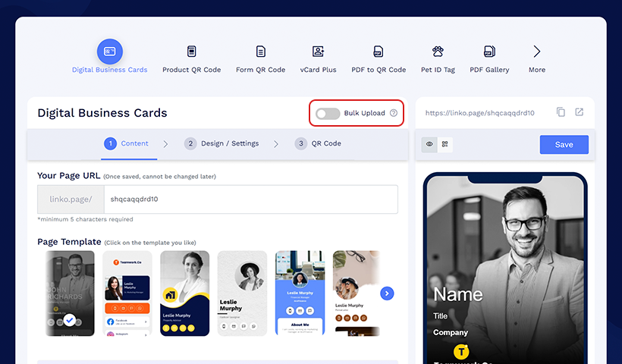Select the vCard Plus icon
The width and height of the screenshot is (622, 364).
[x=318, y=52]
